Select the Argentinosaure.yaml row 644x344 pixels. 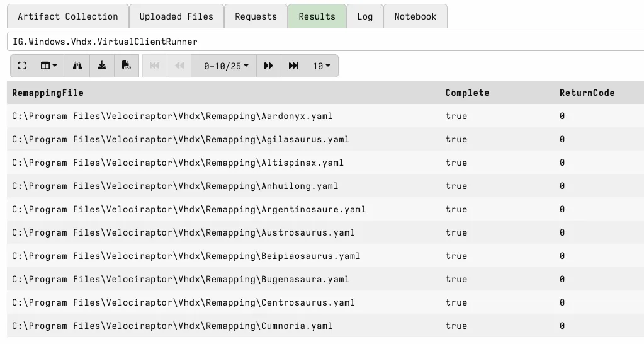coord(189,209)
